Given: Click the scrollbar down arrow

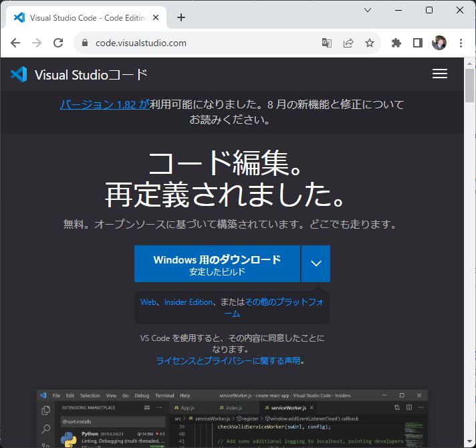Looking at the screenshot, I should [x=469, y=441].
